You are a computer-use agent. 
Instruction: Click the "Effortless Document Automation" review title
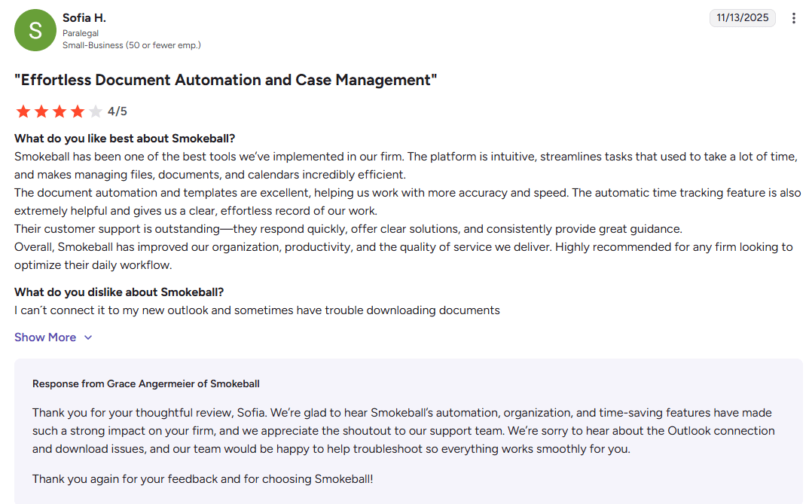225,80
